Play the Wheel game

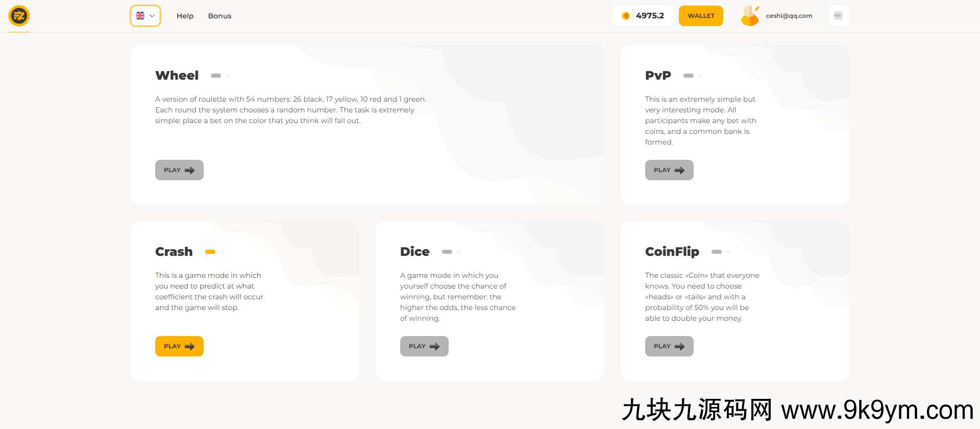point(179,170)
